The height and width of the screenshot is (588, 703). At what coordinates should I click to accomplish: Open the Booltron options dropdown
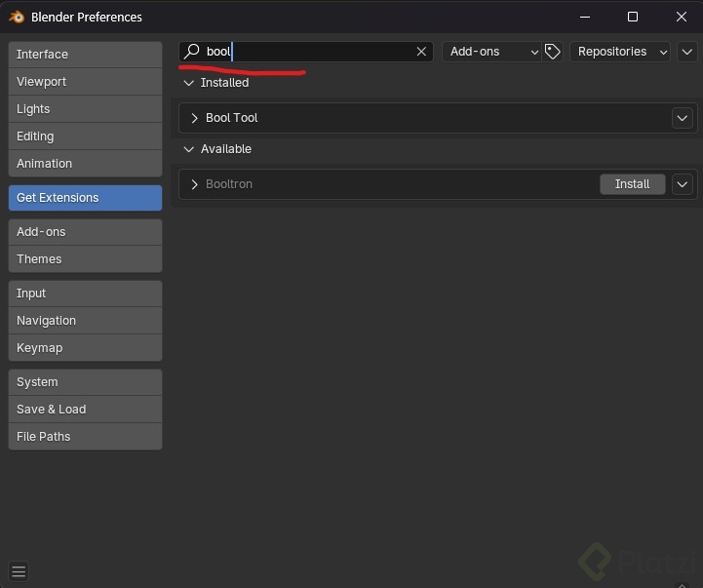coord(683,184)
